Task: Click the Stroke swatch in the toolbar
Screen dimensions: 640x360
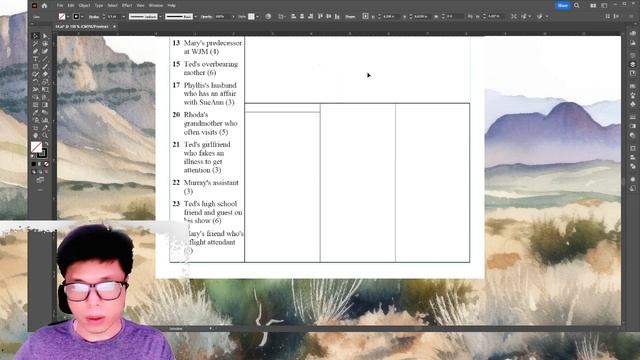Action: tap(42, 154)
